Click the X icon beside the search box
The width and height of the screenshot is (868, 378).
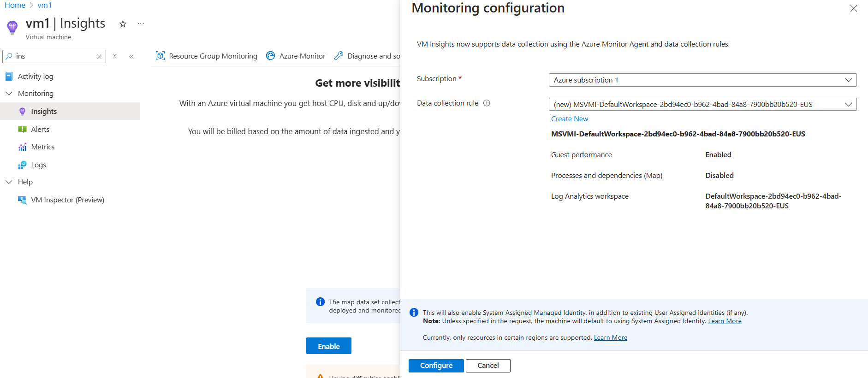tap(115, 56)
